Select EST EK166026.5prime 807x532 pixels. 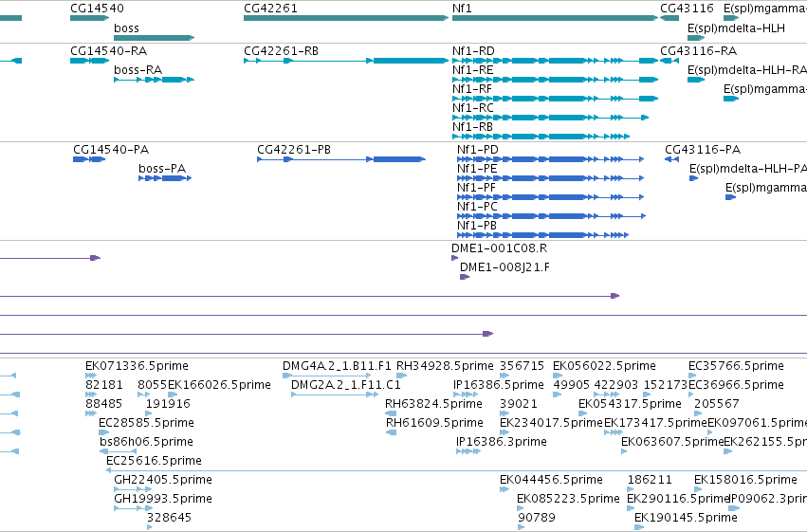219,385
